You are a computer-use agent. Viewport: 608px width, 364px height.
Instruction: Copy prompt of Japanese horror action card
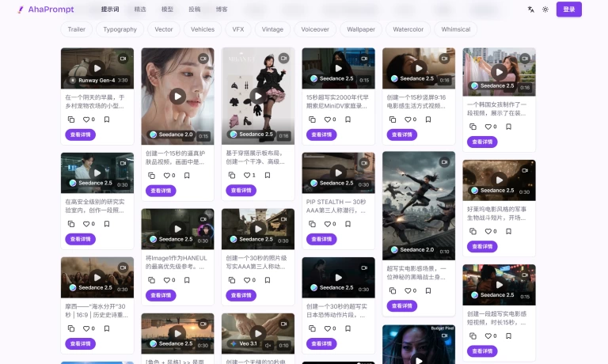pyautogui.click(x=312, y=328)
